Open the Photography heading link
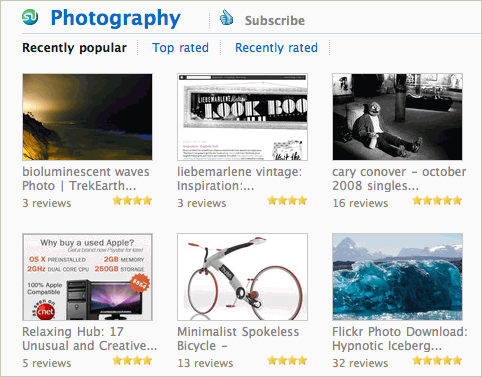 coord(115,18)
